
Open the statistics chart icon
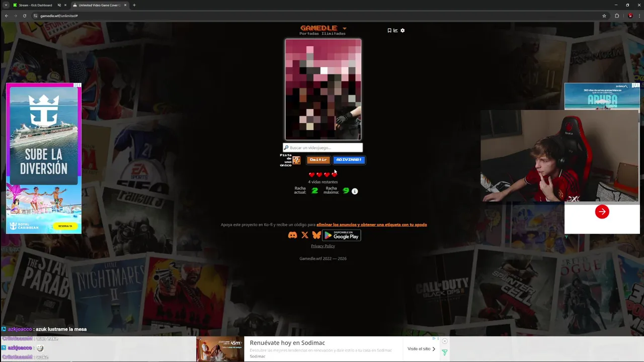395,30
